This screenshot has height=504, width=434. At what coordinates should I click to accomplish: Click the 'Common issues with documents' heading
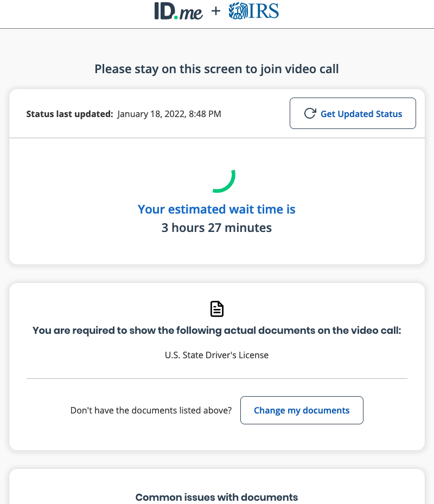coord(216,497)
